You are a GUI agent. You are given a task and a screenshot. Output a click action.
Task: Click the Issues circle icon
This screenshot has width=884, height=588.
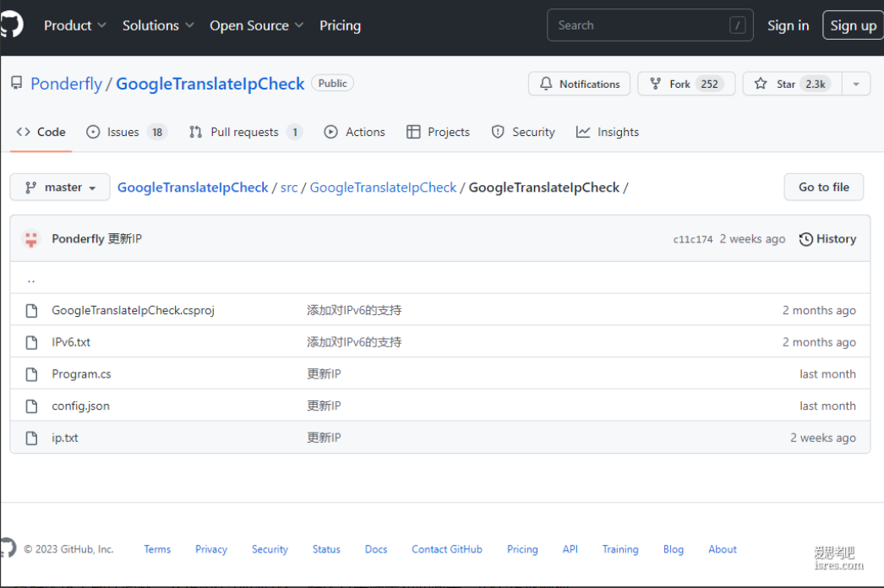(93, 132)
